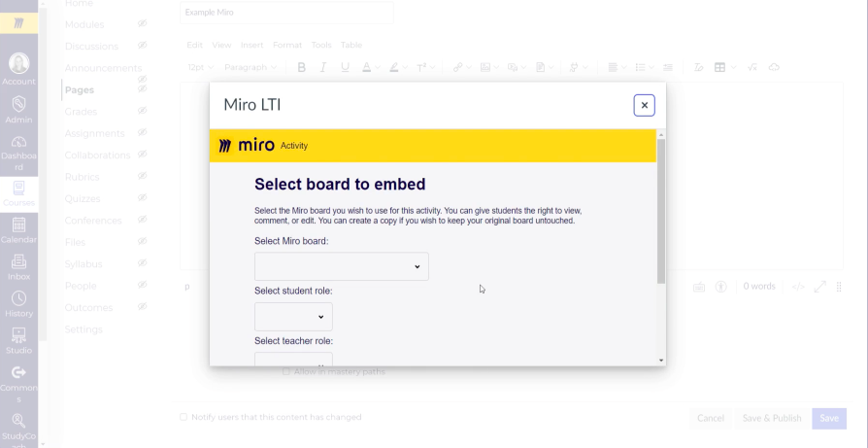
Task: Open the Select student role dropdown
Action: [293, 317]
